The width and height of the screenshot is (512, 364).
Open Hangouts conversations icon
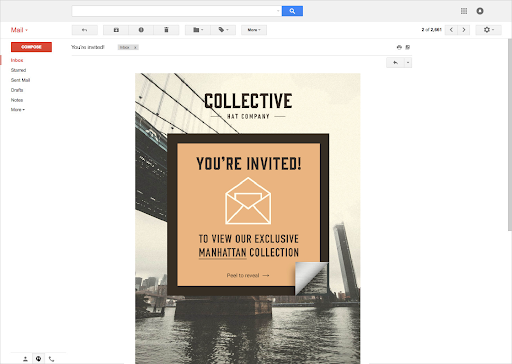[39, 359]
